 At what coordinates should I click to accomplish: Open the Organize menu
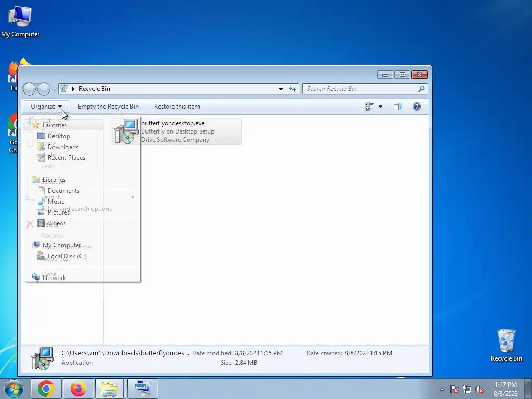pos(46,107)
